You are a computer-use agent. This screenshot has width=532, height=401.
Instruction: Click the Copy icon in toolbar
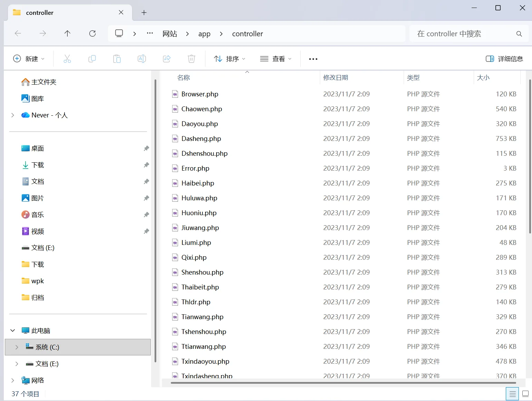point(92,59)
